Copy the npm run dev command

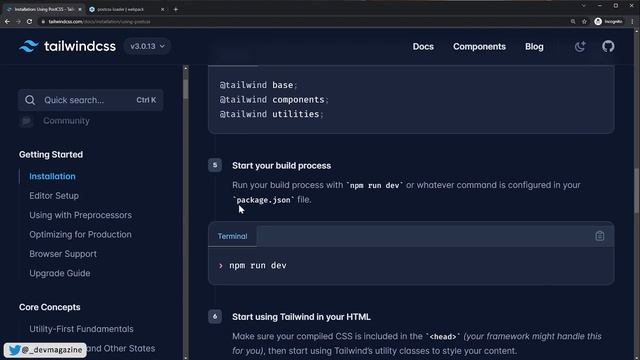[600, 236]
